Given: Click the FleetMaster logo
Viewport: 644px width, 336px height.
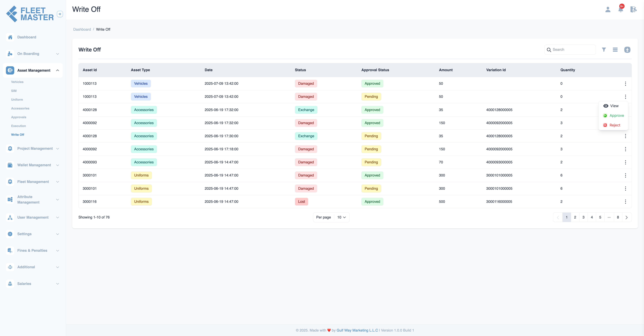Looking at the screenshot, I should point(30,14).
